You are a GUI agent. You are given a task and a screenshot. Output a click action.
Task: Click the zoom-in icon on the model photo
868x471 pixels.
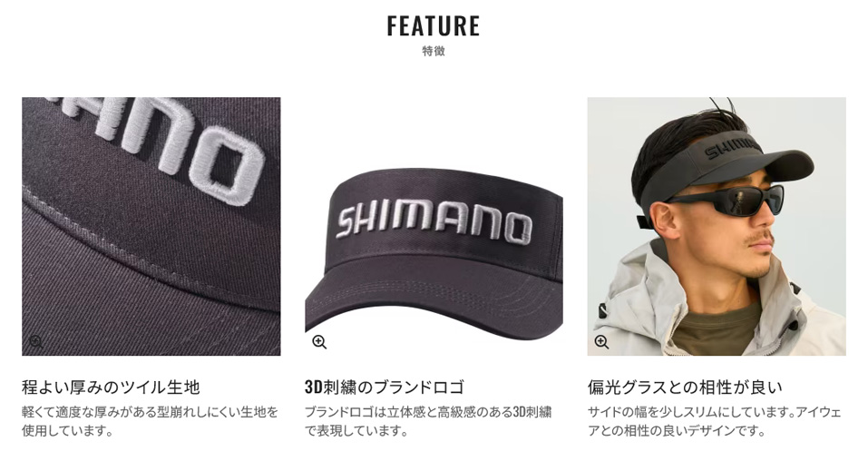click(x=601, y=342)
